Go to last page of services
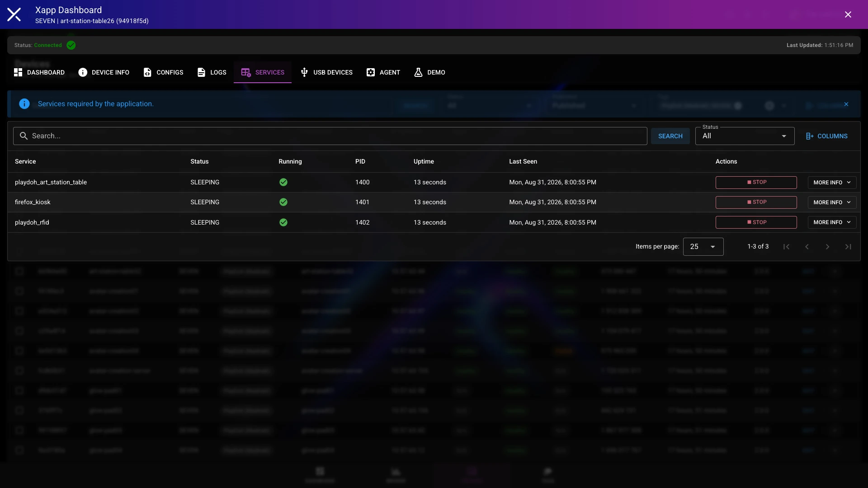This screenshot has height=488, width=868. pyautogui.click(x=848, y=247)
